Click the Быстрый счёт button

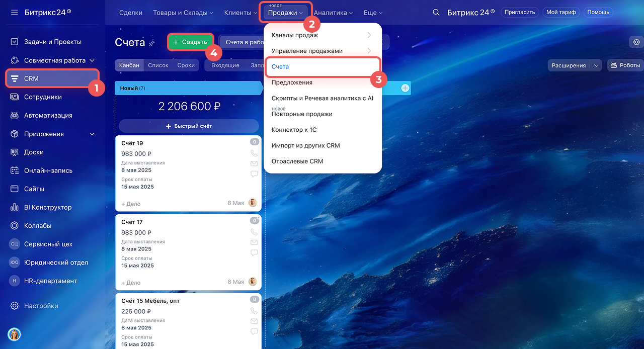[x=189, y=126]
